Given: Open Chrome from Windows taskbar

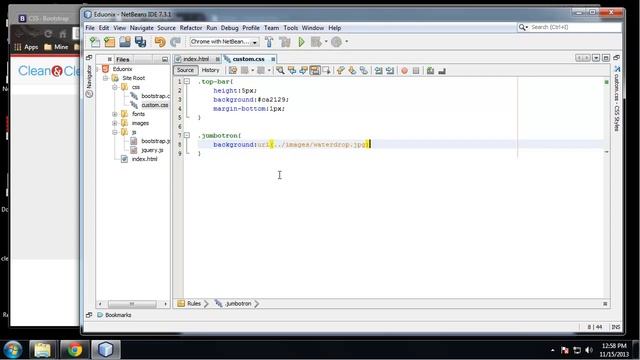Looking at the screenshot, I should 74,350.
